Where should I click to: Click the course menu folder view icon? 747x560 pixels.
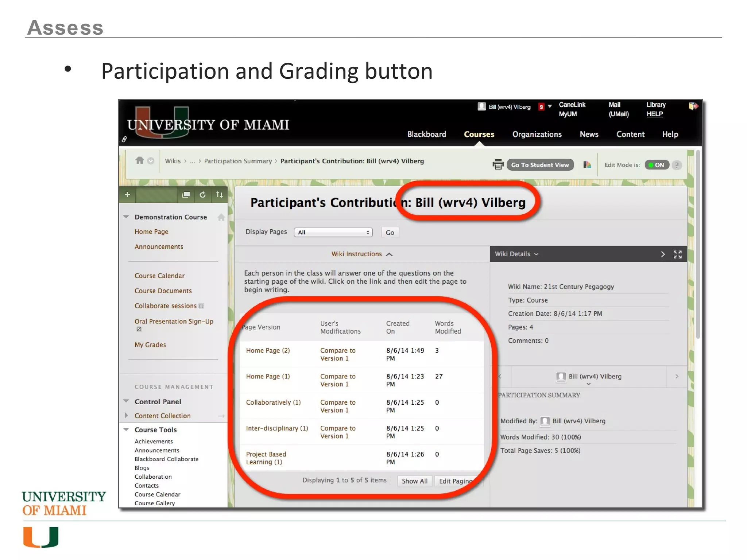pos(186,195)
